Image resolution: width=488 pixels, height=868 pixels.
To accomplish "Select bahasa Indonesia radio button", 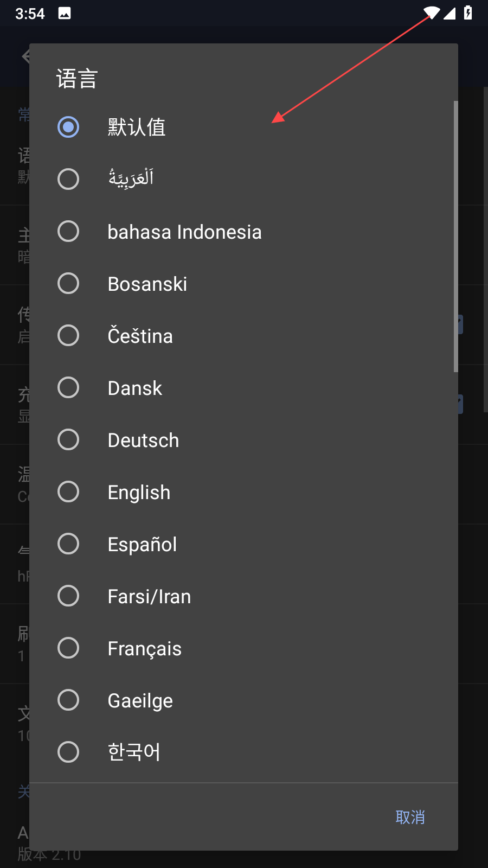I will click(68, 231).
